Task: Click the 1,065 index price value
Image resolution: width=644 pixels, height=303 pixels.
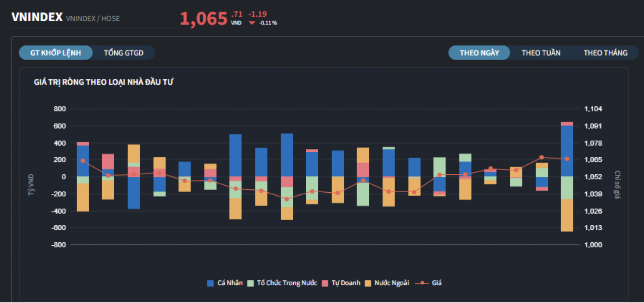Action: (204, 19)
